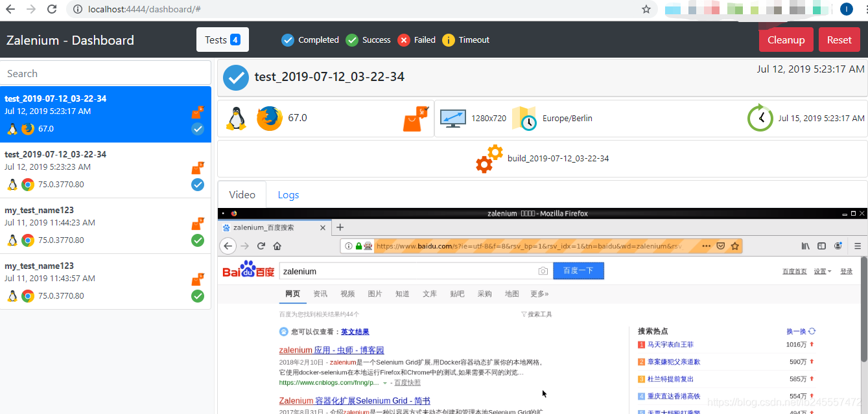Click the Cleanup button

pos(786,40)
